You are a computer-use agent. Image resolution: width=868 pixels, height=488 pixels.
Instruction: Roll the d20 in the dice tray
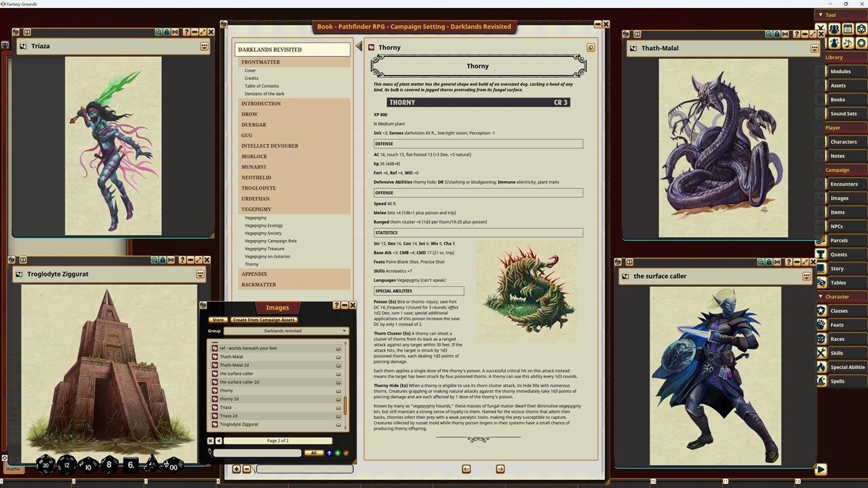click(x=45, y=465)
